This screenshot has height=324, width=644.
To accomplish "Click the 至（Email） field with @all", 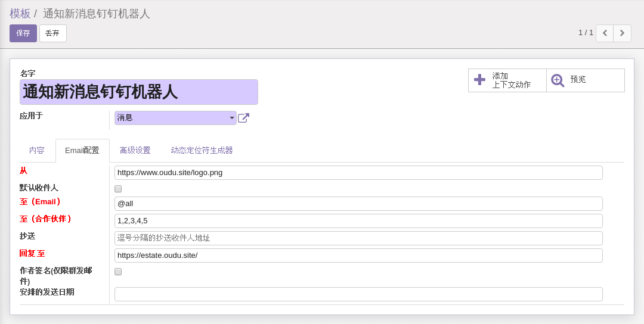I will pos(358,204).
